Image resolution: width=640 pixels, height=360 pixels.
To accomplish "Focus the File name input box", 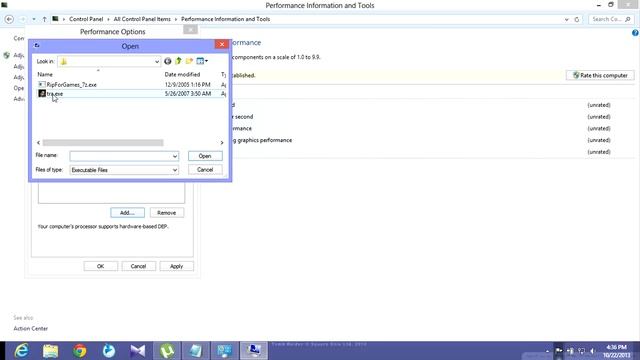I will [x=121, y=156].
